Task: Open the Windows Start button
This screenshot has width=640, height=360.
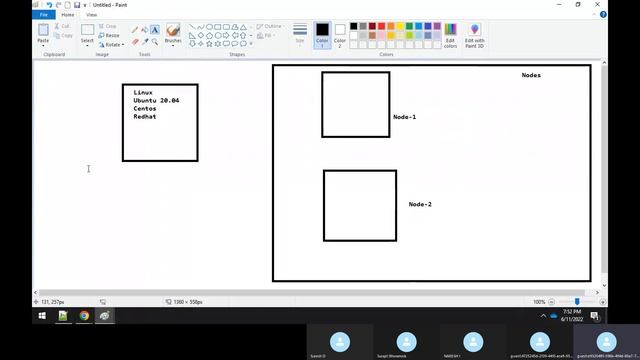Action: tap(42, 316)
